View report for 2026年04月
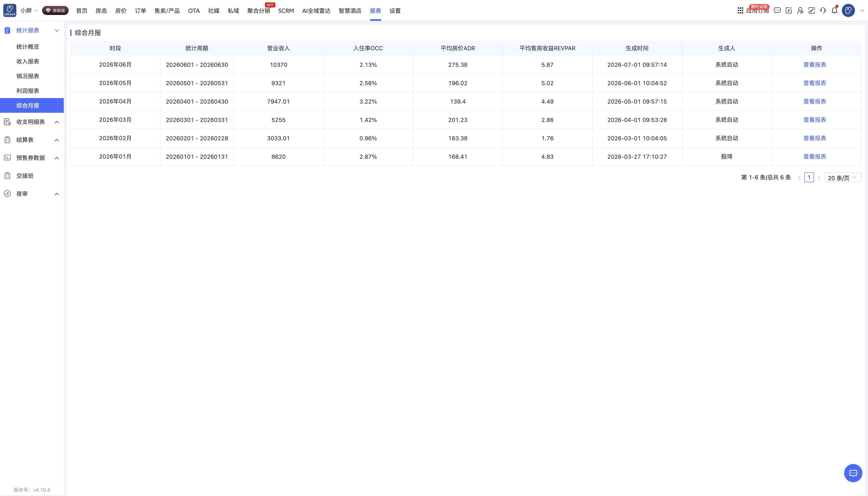 coord(814,102)
